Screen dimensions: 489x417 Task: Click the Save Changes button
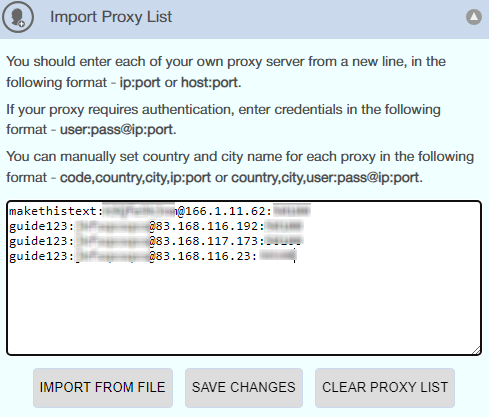coord(244,388)
